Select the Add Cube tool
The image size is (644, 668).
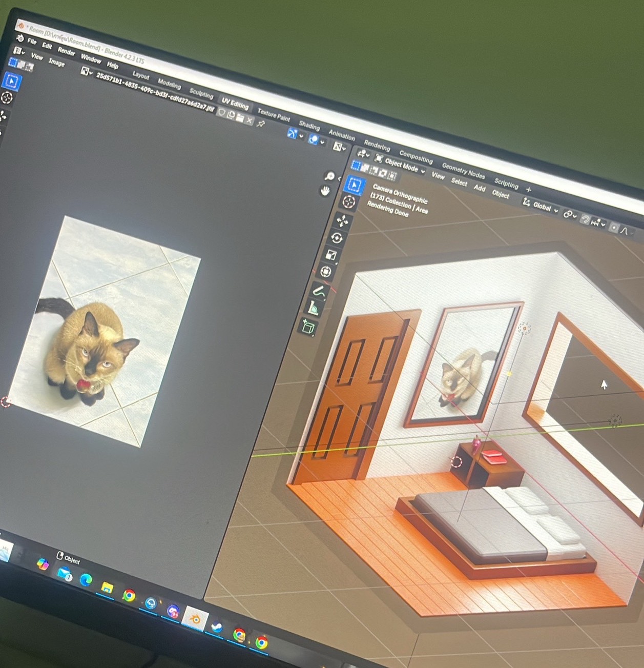307,327
